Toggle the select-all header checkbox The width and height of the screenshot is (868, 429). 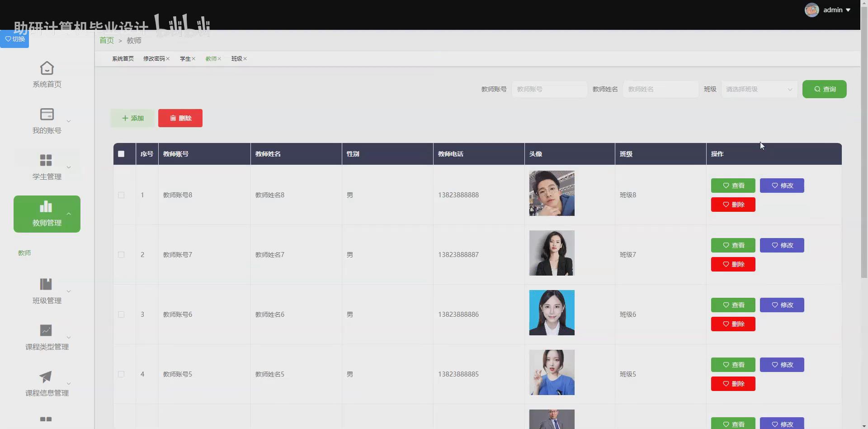point(121,154)
